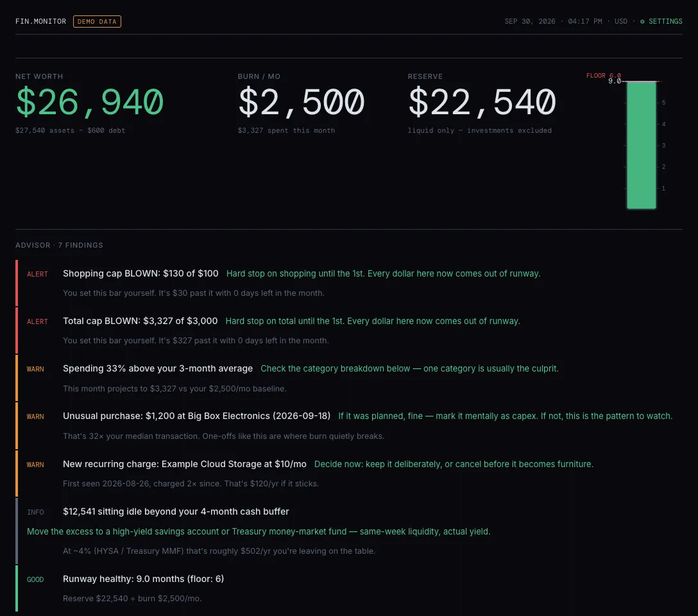Select the $2,500 burn value
This screenshot has height=616, width=698.
point(302,103)
